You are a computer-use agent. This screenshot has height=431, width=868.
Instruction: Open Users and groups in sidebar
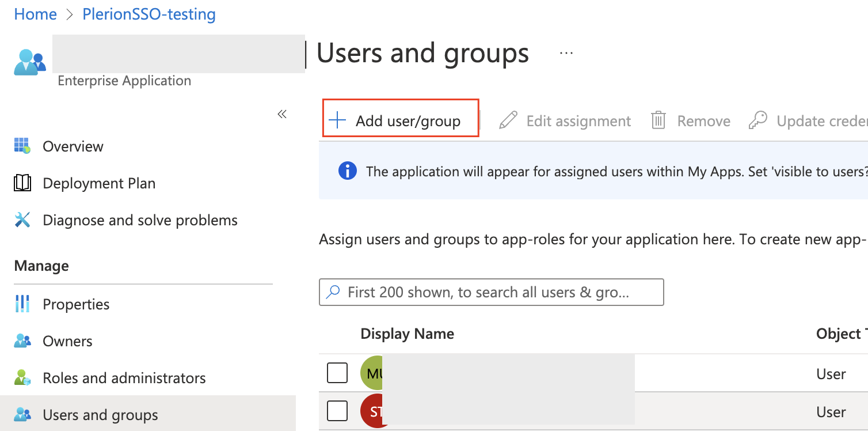click(x=100, y=415)
